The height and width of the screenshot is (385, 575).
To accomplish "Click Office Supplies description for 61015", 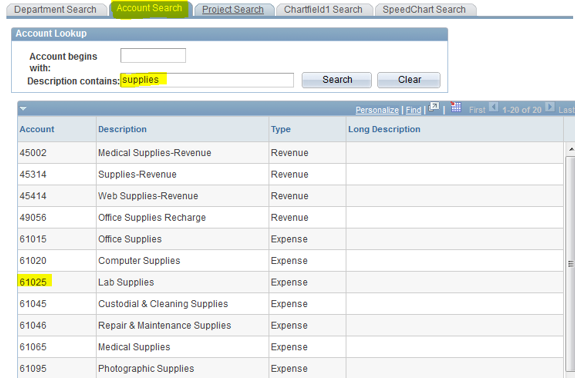I will click(x=130, y=239).
